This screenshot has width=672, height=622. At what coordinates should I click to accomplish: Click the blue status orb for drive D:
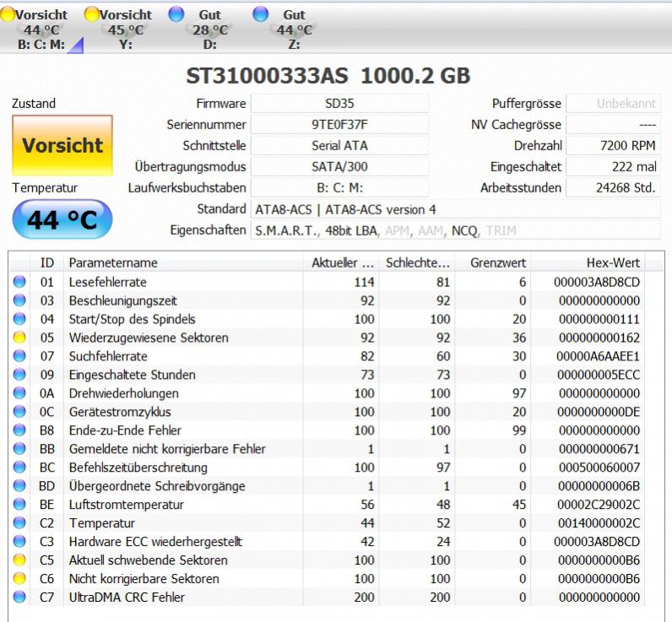tap(176, 14)
